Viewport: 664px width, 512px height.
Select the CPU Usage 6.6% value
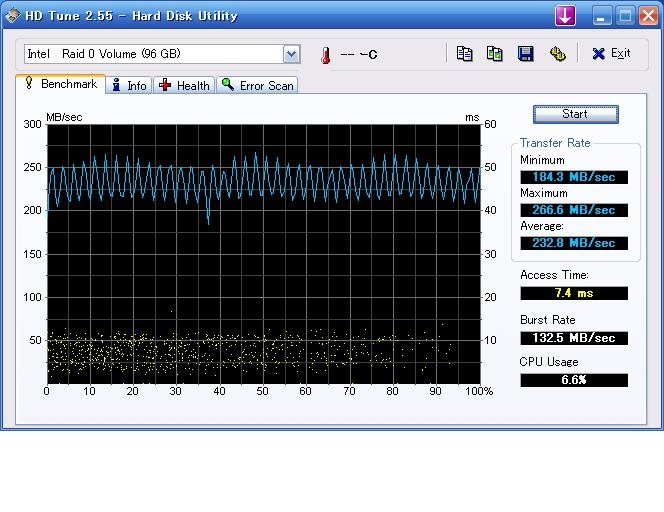point(574,380)
